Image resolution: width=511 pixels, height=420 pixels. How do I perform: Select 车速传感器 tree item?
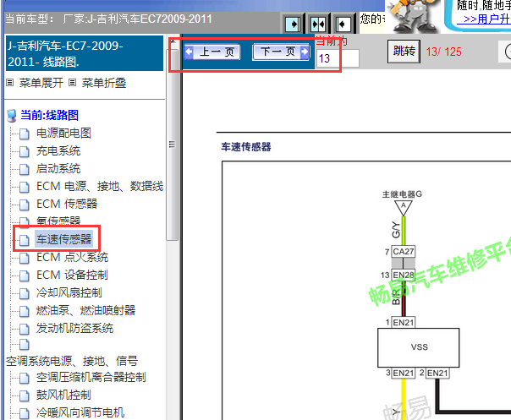(x=64, y=239)
